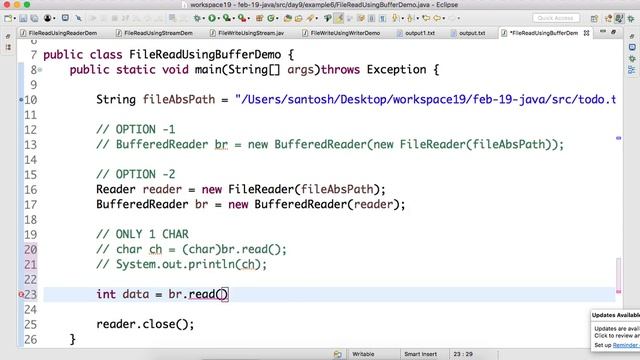Switch to output1.txt tab
This screenshot has height=360, width=640.
[416, 33]
